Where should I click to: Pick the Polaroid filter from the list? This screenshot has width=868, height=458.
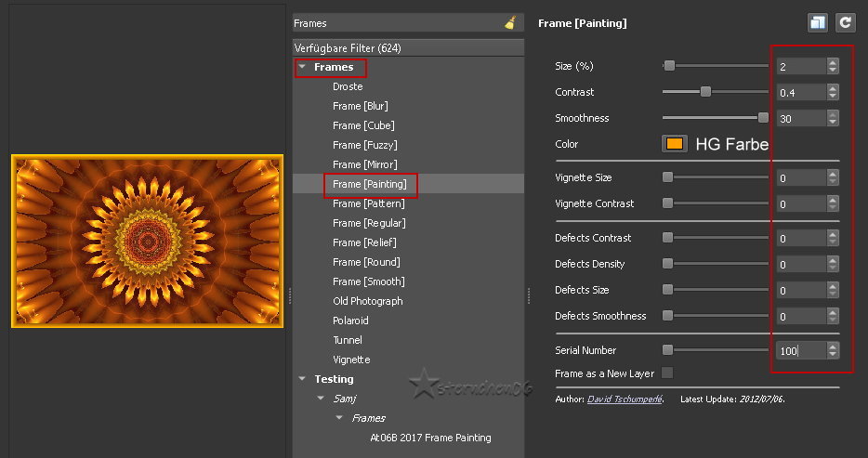pyautogui.click(x=350, y=321)
